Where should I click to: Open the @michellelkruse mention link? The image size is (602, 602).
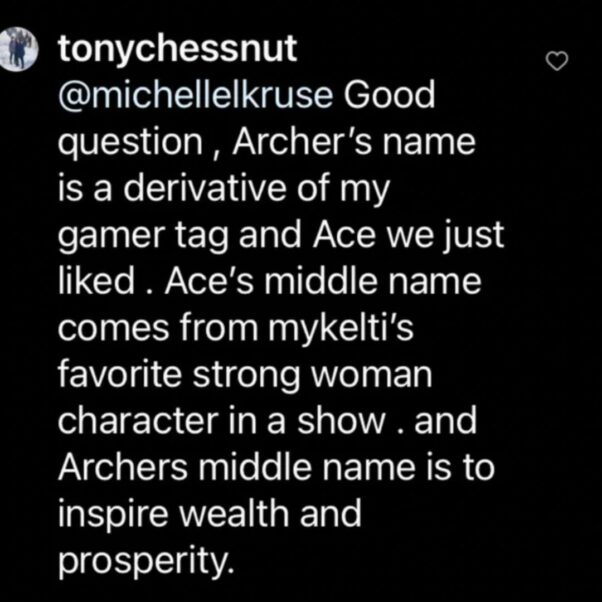tap(195, 96)
